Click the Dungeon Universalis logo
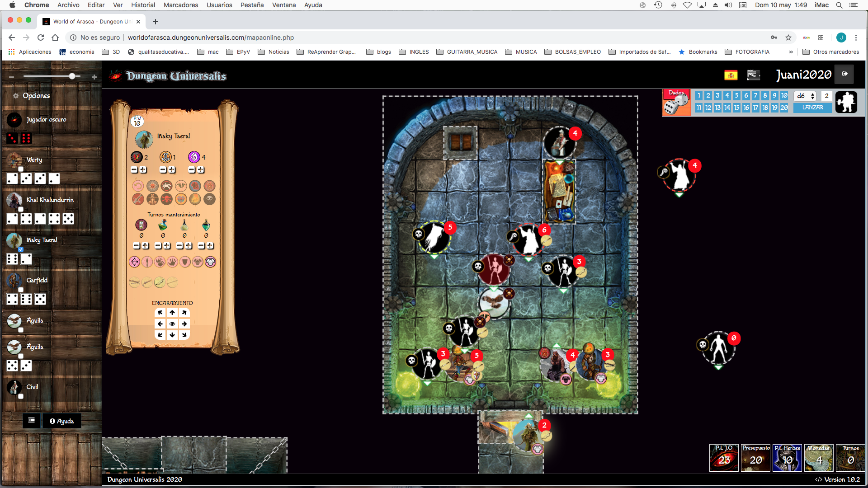Screen dimensions: 868x488 pyautogui.click(x=168, y=75)
